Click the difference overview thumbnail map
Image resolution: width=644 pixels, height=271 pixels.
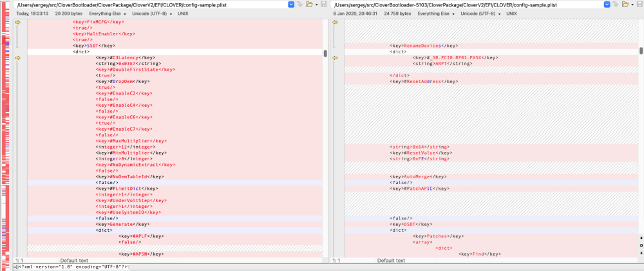6,135
